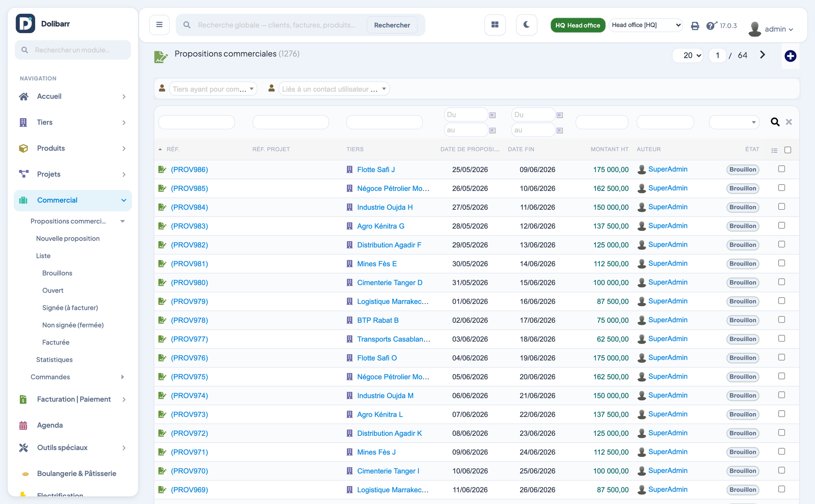Open Non signée (fermée) menu entry
Viewport: 815px width, 504px height.
(x=73, y=325)
